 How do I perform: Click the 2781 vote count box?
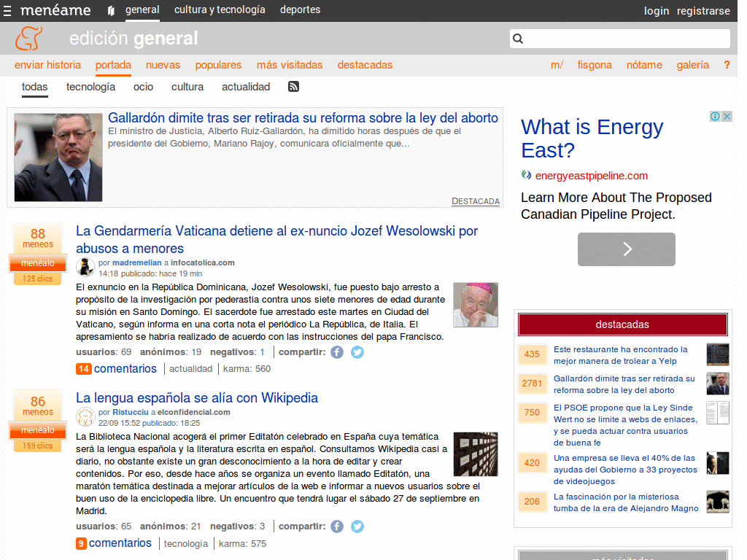532,384
